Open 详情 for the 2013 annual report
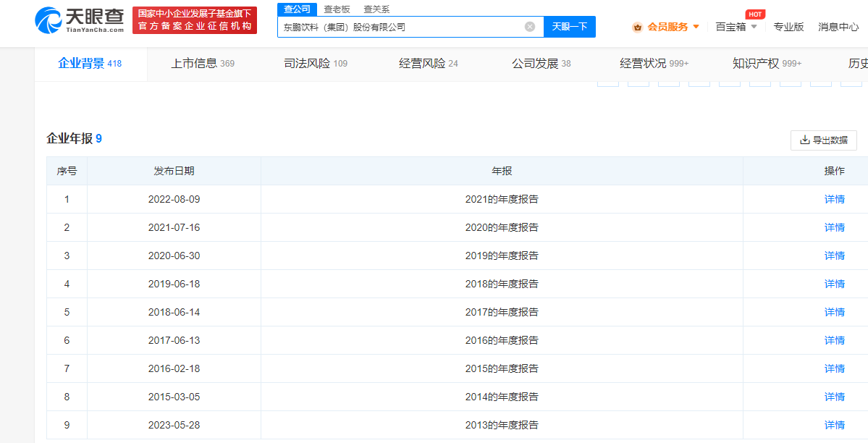868x443 pixels. point(834,425)
